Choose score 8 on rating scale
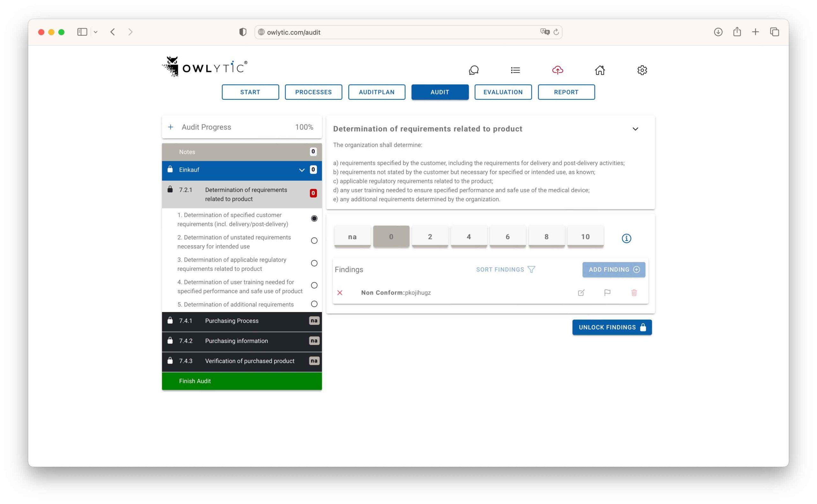This screenshot has height=504, width=817. coord(546,237)
